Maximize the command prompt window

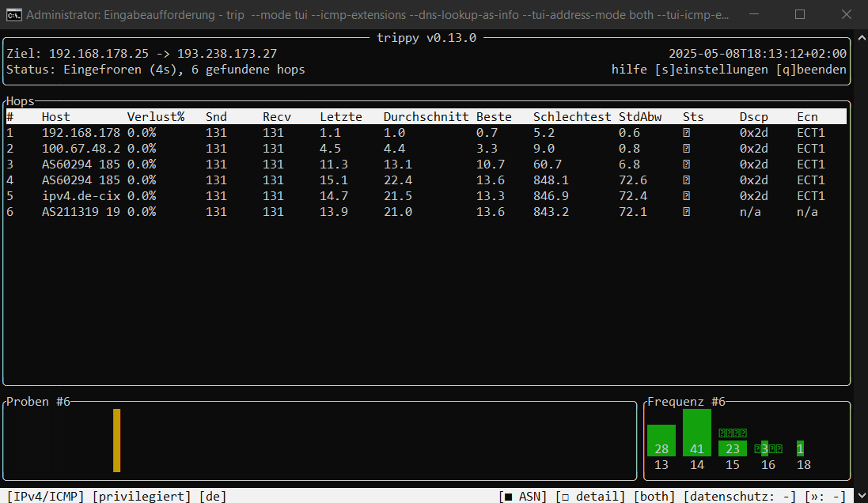click(x=799, y=14)
